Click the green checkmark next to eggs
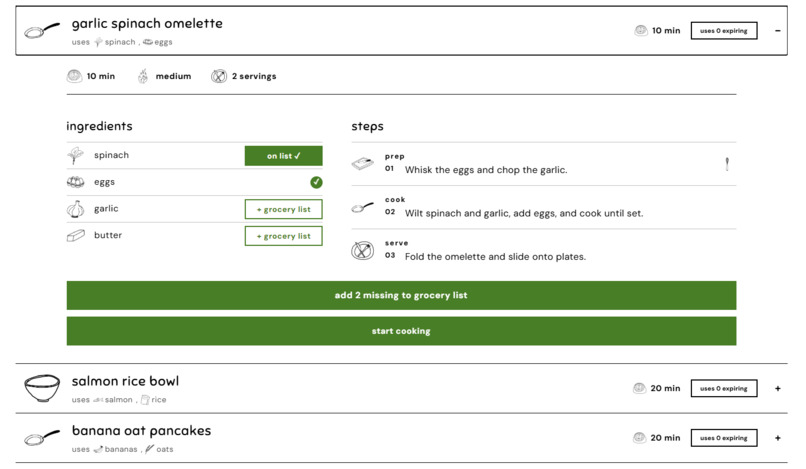This screenshot has width=806, height=469. [316, 182]
